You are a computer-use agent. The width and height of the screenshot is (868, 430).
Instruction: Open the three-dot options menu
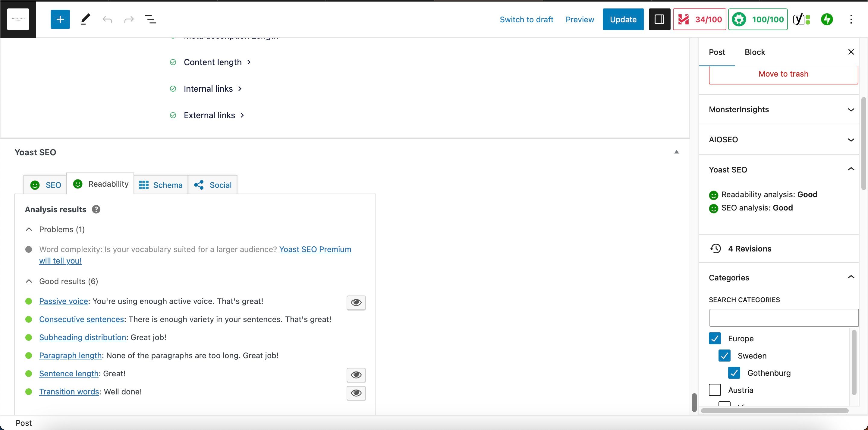[x=851, y=19]
